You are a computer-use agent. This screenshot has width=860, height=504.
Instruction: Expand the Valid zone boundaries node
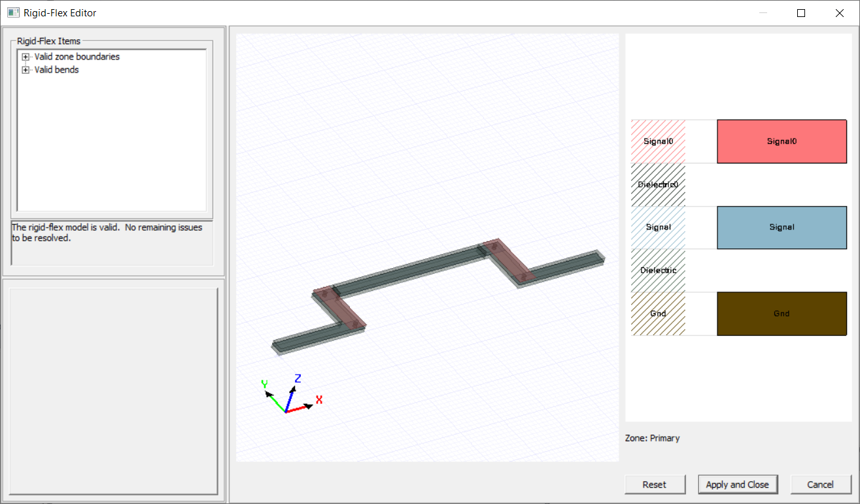26,56
